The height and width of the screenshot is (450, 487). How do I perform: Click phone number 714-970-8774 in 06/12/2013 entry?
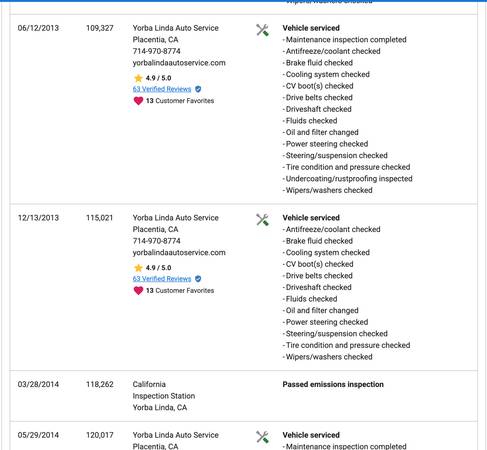pyautogui.click(x=156, y=51)
